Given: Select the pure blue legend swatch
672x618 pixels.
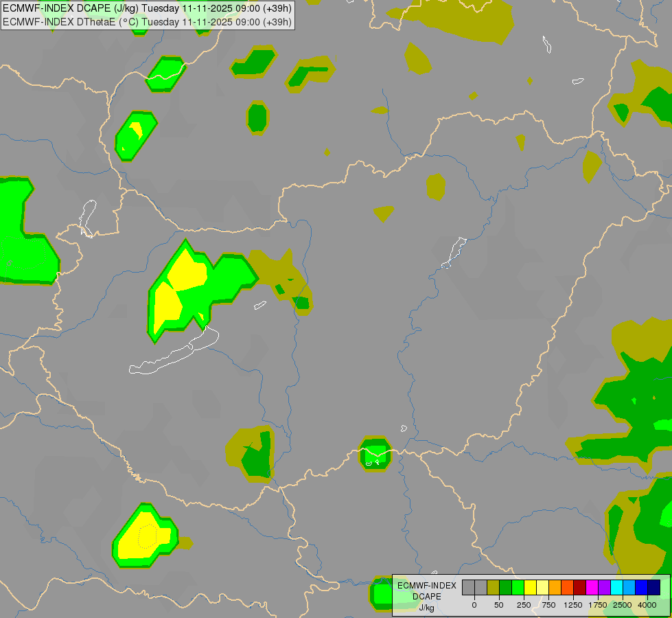Looking at the screenshot, I should [x=642, y=588].
